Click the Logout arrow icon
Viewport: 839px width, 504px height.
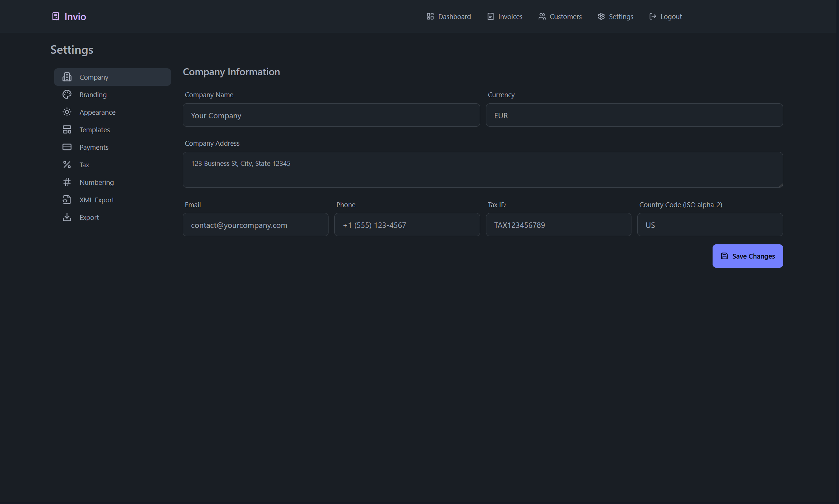652,16
